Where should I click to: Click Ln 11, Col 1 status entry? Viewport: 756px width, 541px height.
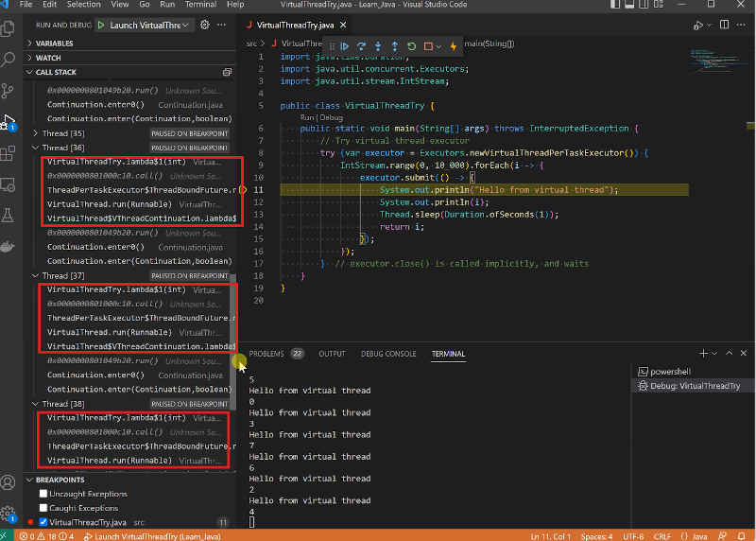pos(550,536)
